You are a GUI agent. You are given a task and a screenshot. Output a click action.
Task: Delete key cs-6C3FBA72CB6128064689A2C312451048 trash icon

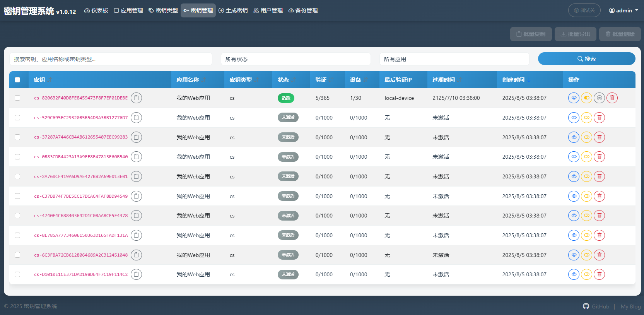(599, 255)
